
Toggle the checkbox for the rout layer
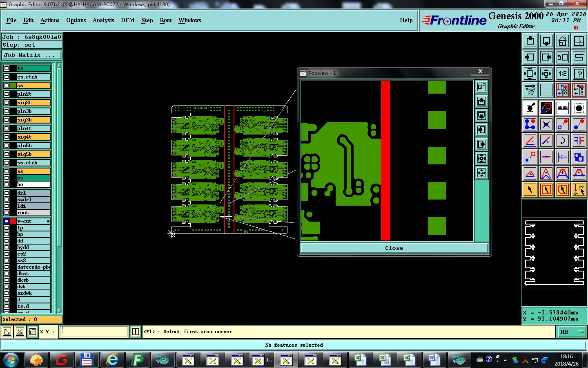(x=7, y=213)
